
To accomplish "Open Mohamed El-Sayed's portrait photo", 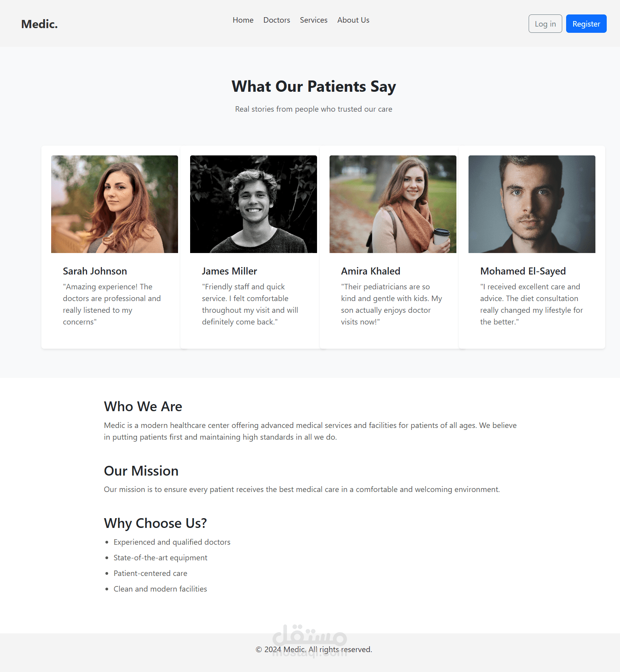I will 532,204.
